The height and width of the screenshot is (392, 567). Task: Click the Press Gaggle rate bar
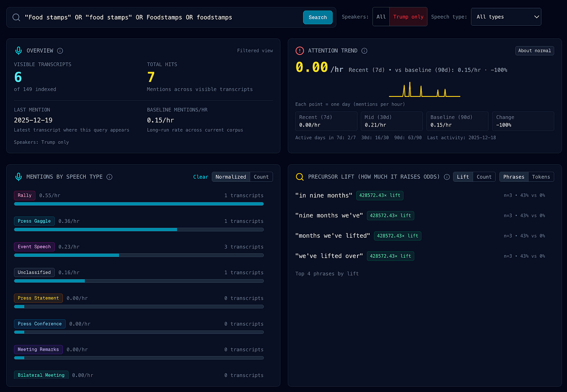click(x=139, y=230)
